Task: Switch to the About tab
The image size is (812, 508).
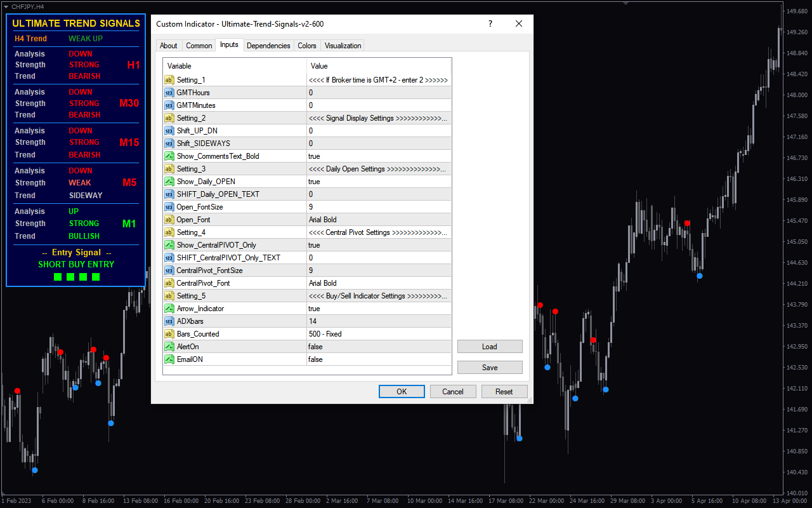Action: pyautogui.click(x=169, y=46)
